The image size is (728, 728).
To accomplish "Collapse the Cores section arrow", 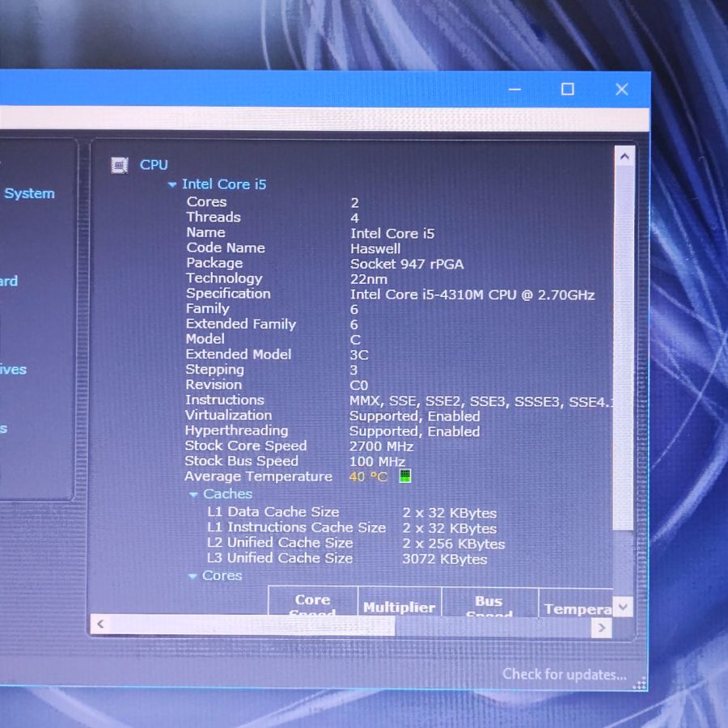I will (193, 577).
